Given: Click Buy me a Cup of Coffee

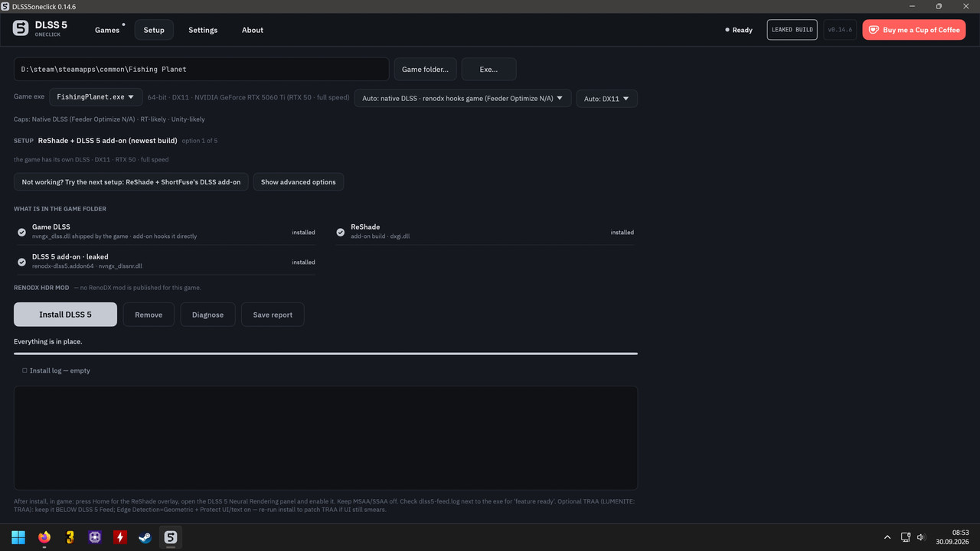Looking at the screenshot, I should click(x=914, y=30).
